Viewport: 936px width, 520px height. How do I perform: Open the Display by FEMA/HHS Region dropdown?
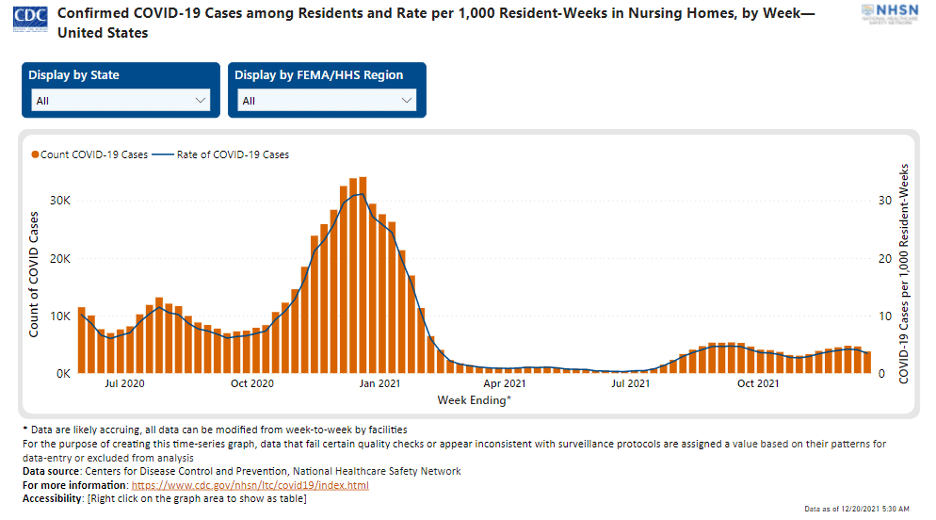pos(326,100)
